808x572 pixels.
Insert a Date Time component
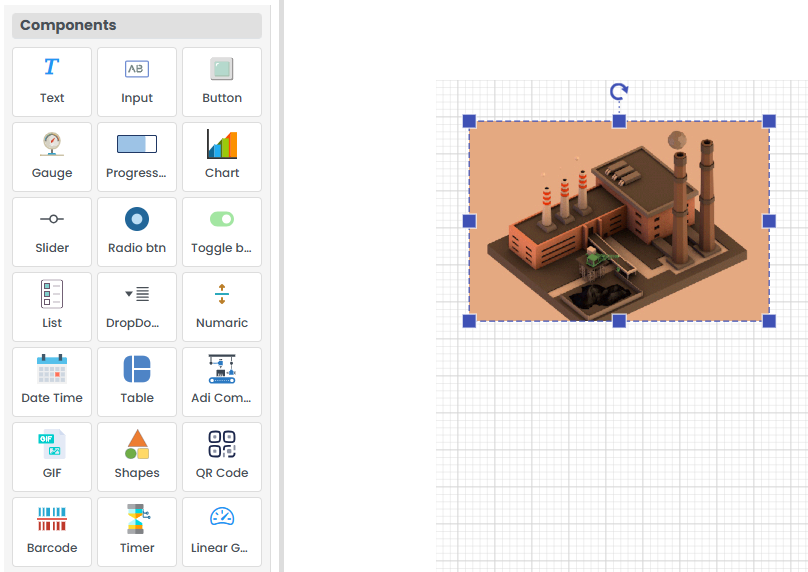[52, 382]
